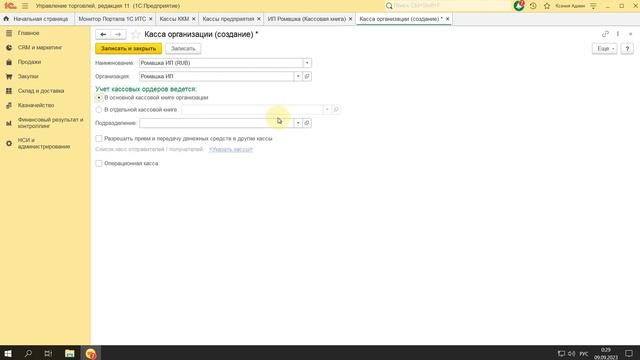The width and height of the screenshot is (640, 360).
Task: Click the Наименование input field
Action: click(221, 63)
